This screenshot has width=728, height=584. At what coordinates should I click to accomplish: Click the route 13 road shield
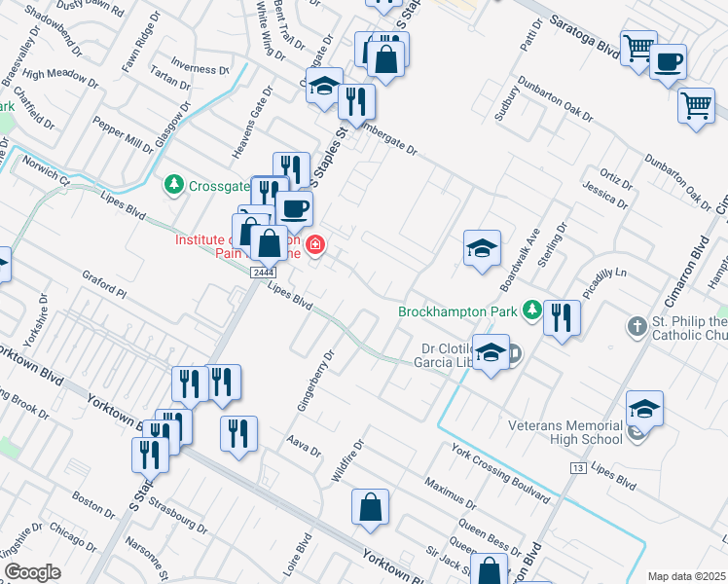click(x=577, y=469)
